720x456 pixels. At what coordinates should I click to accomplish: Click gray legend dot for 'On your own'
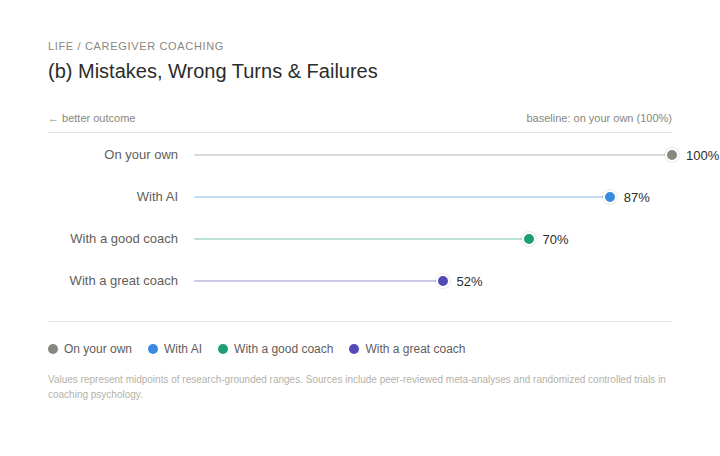53,349
